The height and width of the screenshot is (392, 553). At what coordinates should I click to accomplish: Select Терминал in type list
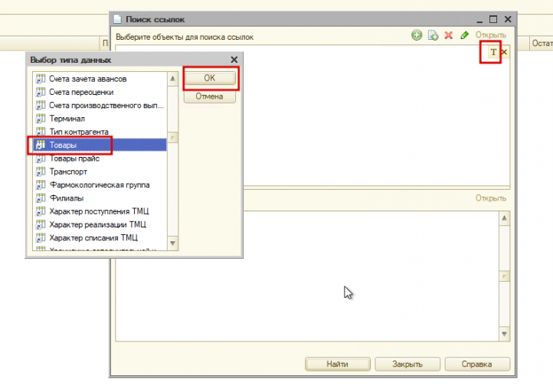100,119
